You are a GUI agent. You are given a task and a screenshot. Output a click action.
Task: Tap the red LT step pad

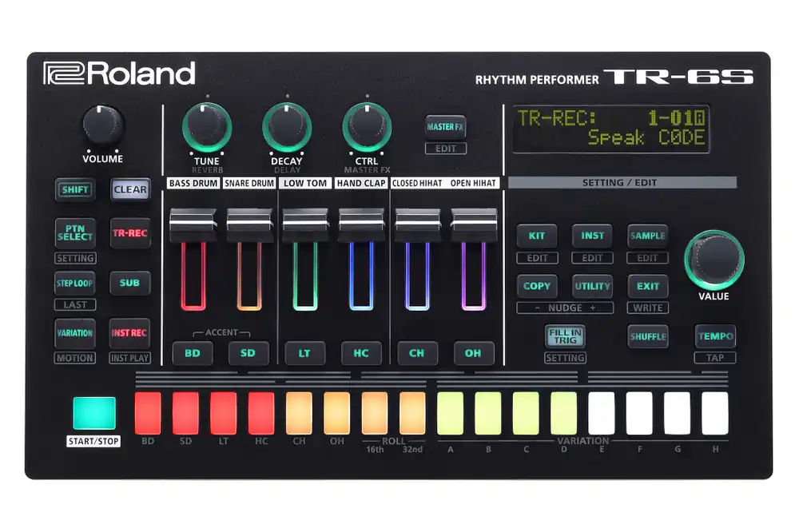pos(223,413)
